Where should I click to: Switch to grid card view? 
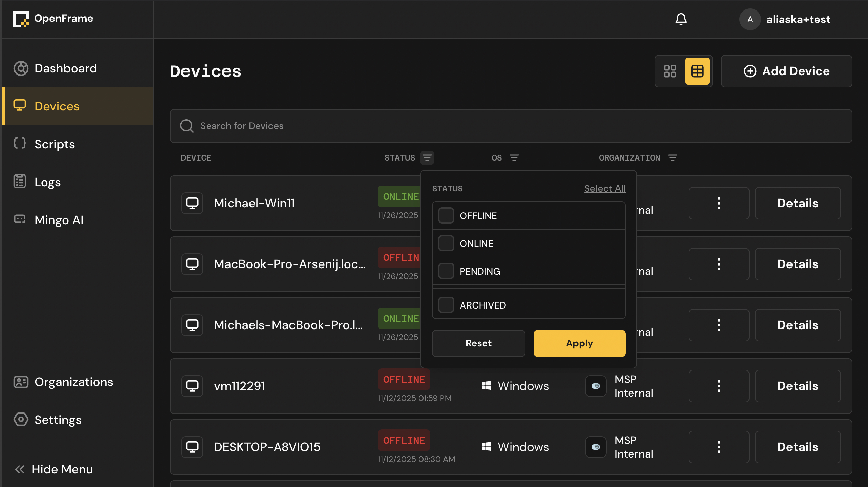(670, 71)
